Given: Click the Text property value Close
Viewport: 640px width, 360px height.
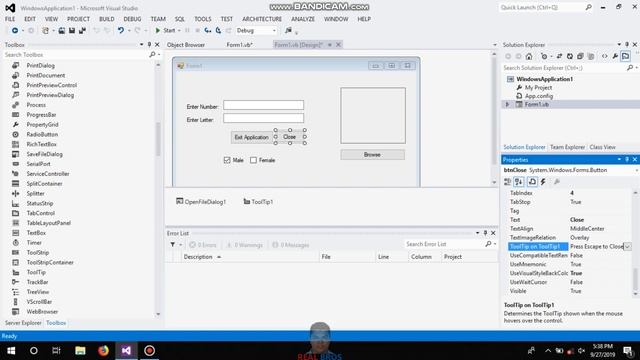Looking at the screenshot, I should pyautogui.click(x=577, y=220).
